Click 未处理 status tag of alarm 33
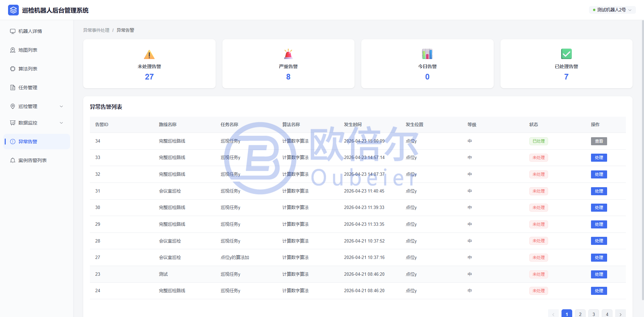This screenshot has height=317, width=644. (x=539, y=158)
